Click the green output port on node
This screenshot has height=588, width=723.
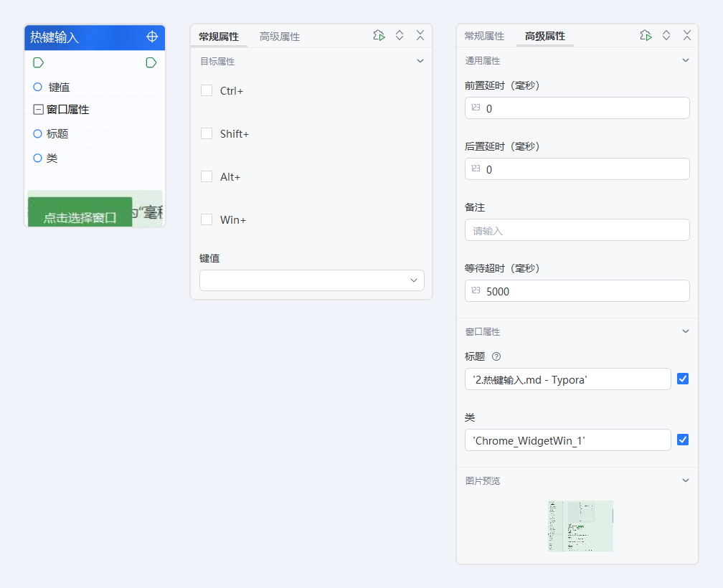pyautogui.click(x=151, y=63)
